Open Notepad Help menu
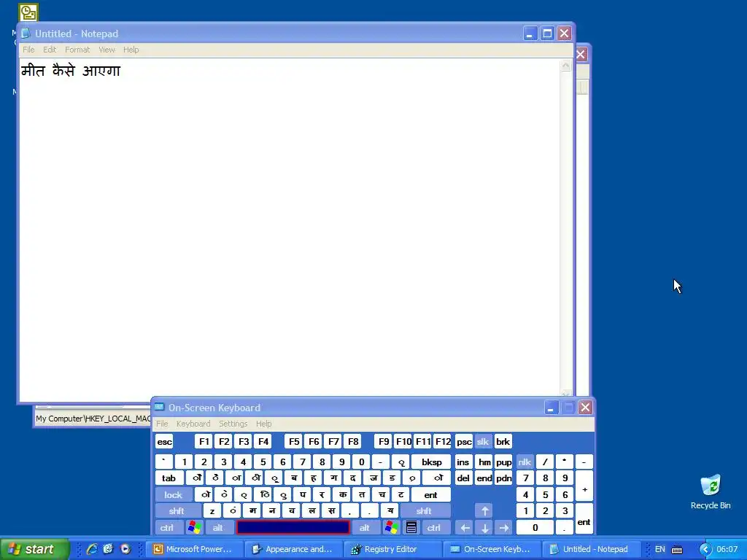Viewport: 747px width, 560px height. coord(131,50)
